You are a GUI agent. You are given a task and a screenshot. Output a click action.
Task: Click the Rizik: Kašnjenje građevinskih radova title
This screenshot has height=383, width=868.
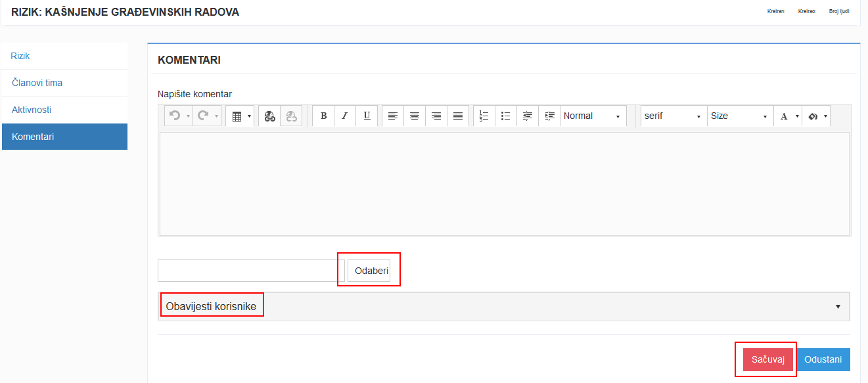coord(126,12)
